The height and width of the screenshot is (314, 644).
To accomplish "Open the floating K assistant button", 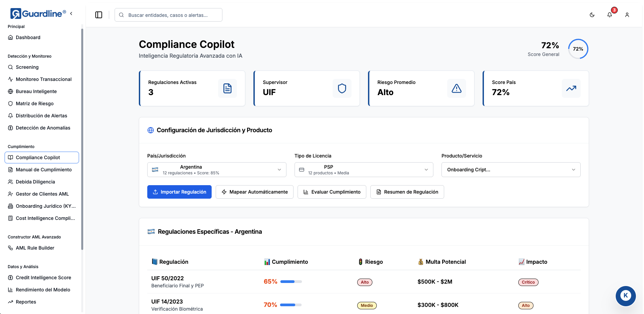I will coord(625,296).
